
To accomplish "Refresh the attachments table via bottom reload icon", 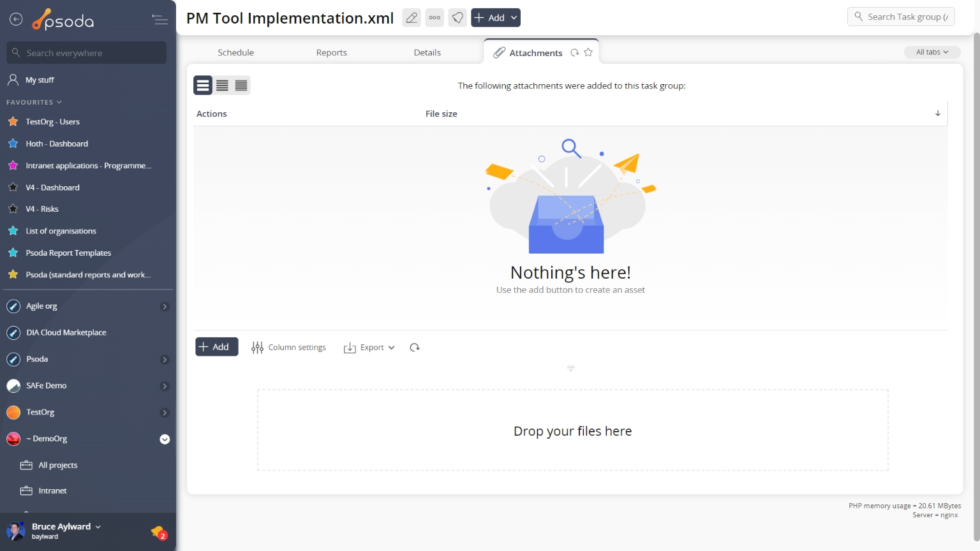I will click(415, 348).
